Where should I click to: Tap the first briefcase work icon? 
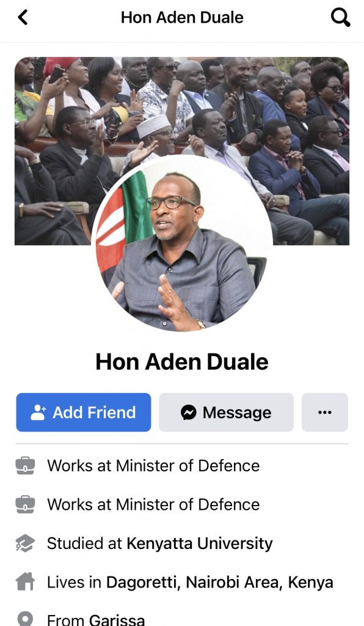pyautogui.click(x=25, y=465)
